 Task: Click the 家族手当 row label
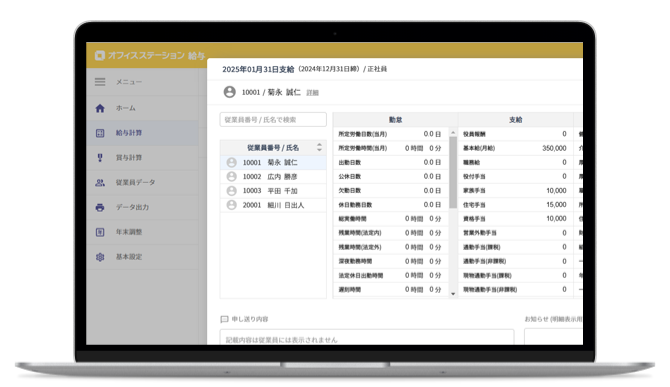474,191
